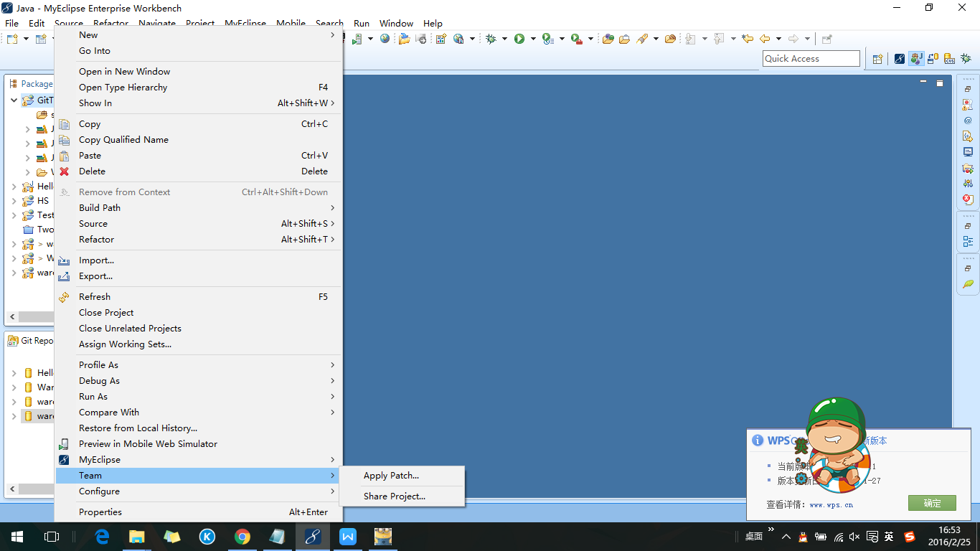Image resolution: width=980 pixels, height=551 pixels.
Task: Open the New wizard dropdown arrow
Action: click(x=26, y=39)
